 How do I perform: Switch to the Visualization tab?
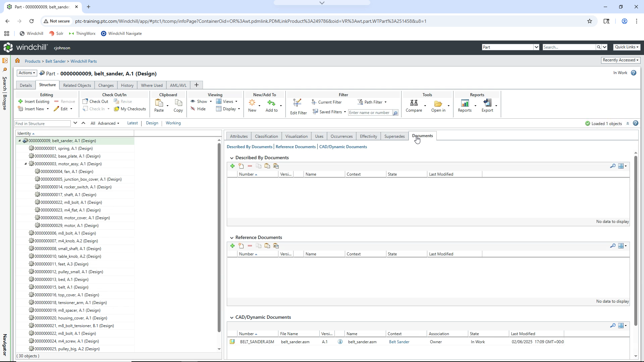[x=297, y=136]
